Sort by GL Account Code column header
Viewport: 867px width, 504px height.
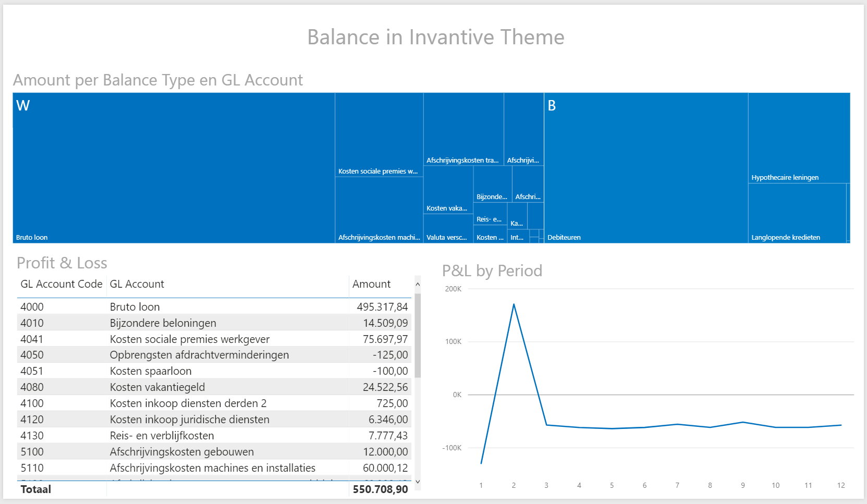click(62, 284)
